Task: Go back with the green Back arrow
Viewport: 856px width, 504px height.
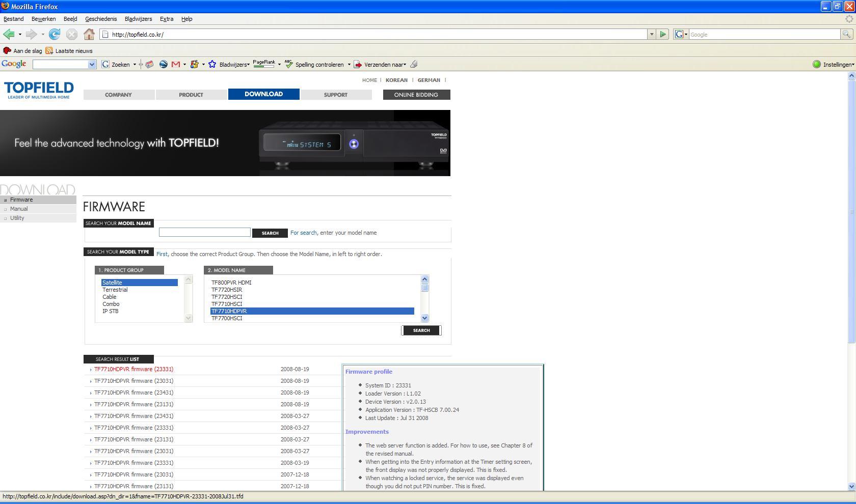Action: click(8, 34)
